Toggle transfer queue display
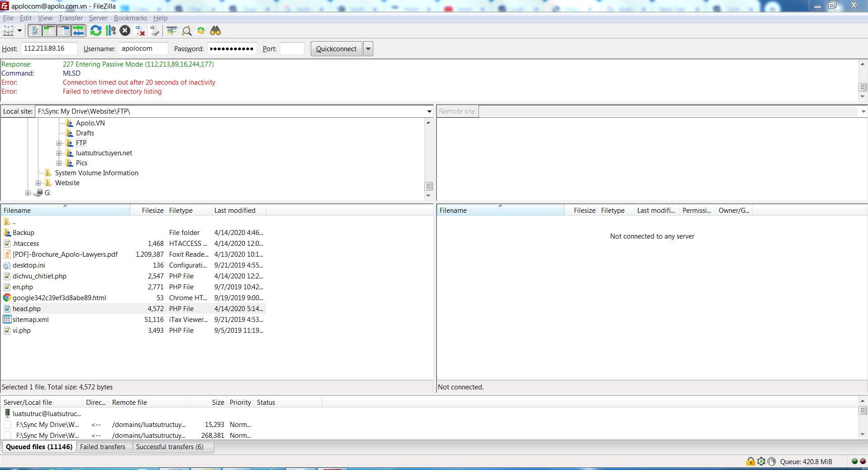Viewport: 868px width, 470px height. tap(78, 31)
